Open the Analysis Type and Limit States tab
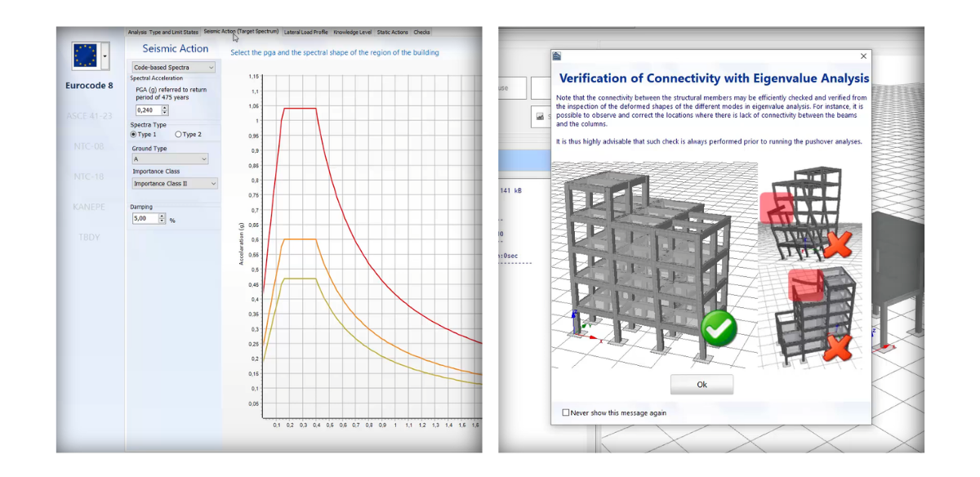The height and width of the screenshot is (477, 980). tap(163, 32)
